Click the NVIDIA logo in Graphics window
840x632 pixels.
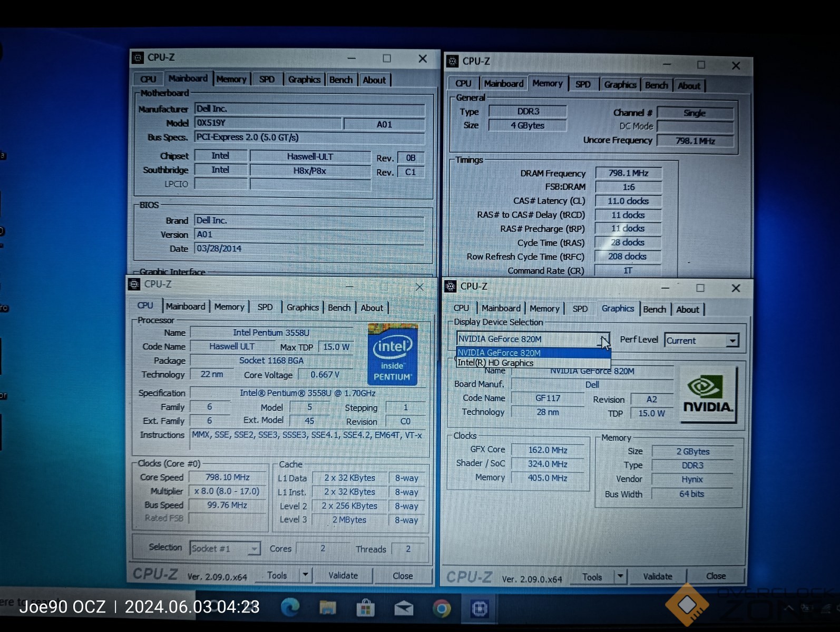tap(708, 395)
